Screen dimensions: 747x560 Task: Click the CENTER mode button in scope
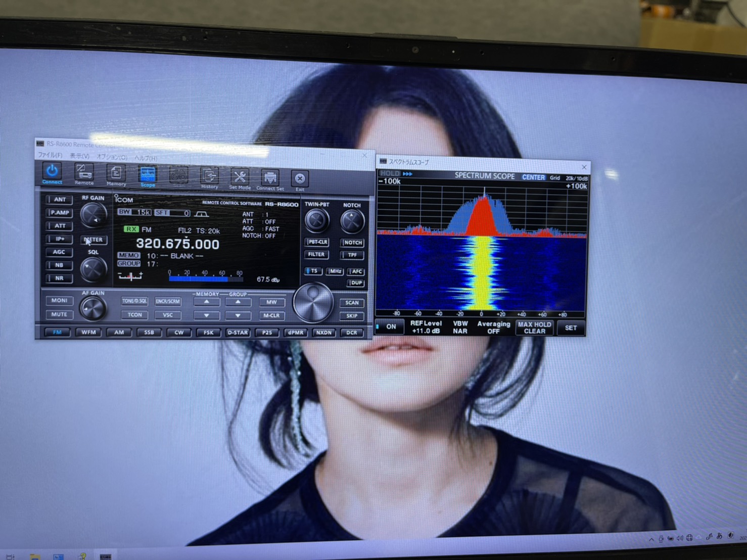533,177
